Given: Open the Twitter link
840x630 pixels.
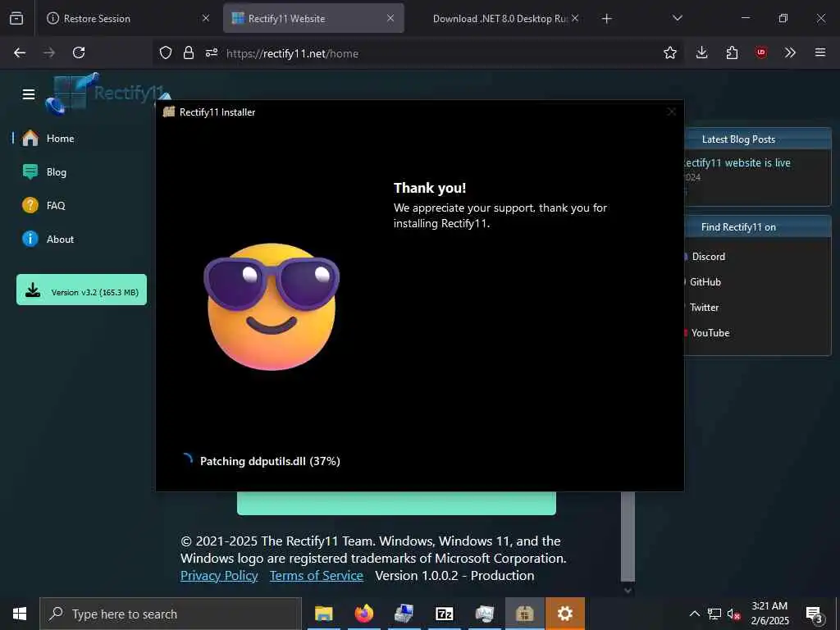Looking at the screenshot, I should [704, 308].
